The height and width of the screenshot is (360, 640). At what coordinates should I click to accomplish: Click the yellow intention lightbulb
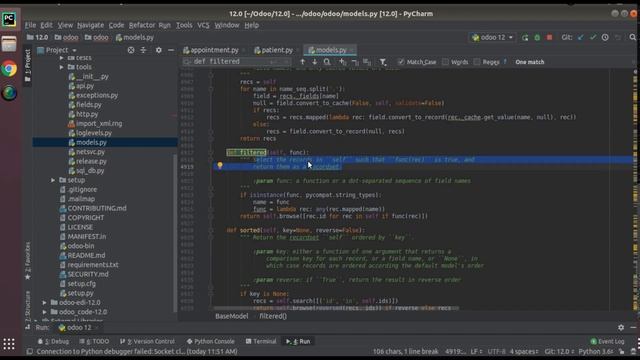coord(220,165)
